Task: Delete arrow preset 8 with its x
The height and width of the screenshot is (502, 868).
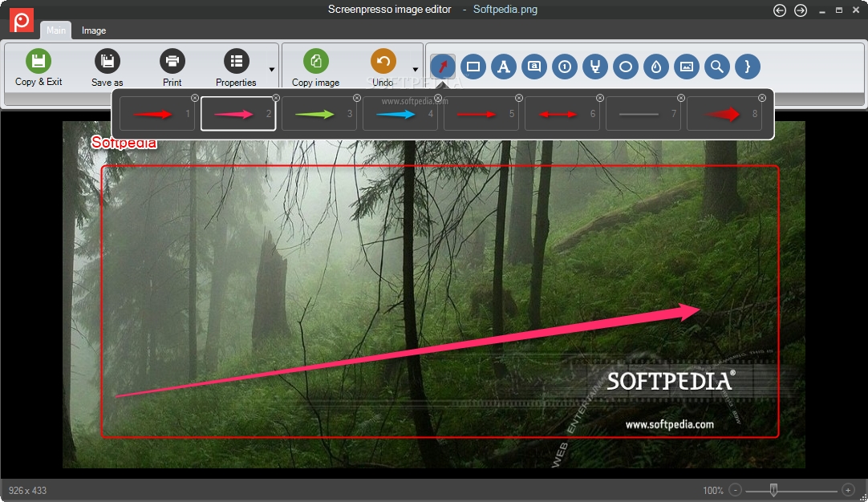Action: point(762,98)
